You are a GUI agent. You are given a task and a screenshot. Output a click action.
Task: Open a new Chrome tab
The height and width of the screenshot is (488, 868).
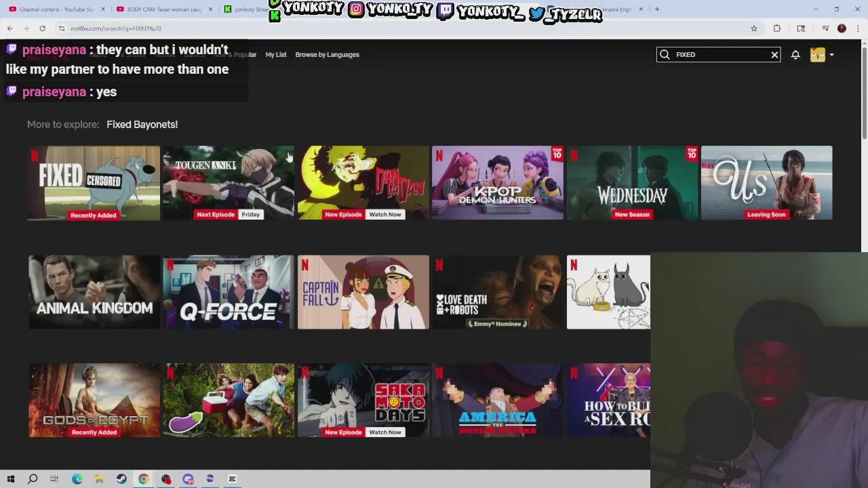pos(657,9)
